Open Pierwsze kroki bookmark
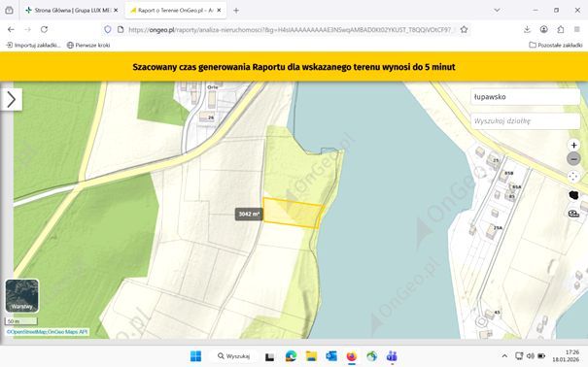 click(88, 45)
